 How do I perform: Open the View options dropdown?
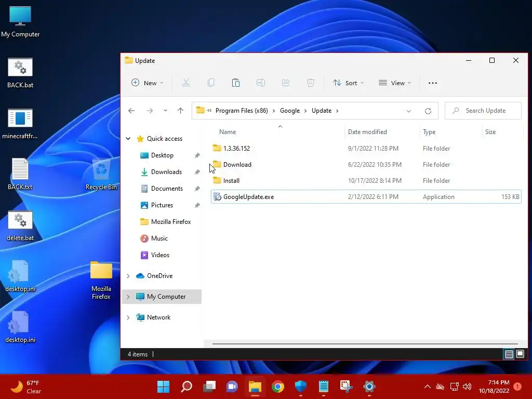coord(395,83)
